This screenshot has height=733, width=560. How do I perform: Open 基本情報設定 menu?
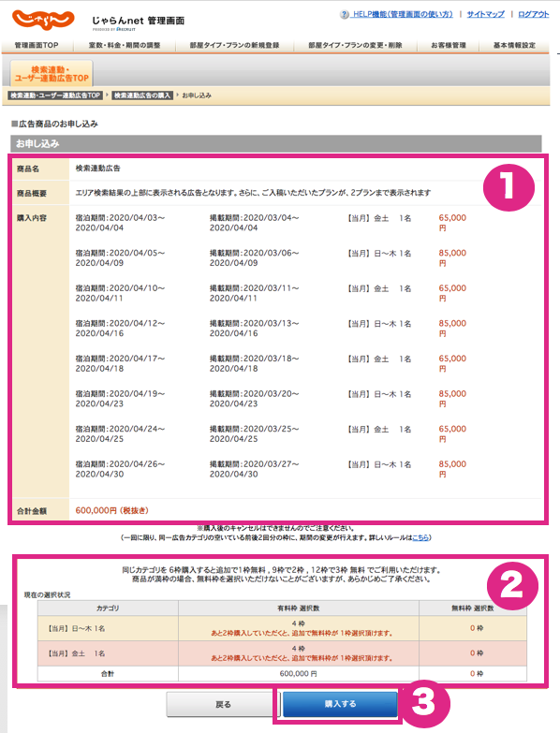(x=514, y=45)
